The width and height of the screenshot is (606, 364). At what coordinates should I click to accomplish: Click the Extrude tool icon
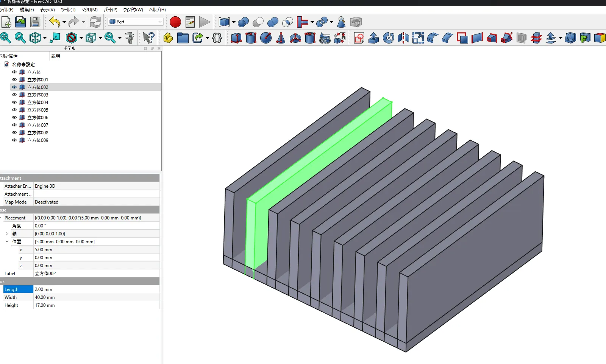pos(374,38)
